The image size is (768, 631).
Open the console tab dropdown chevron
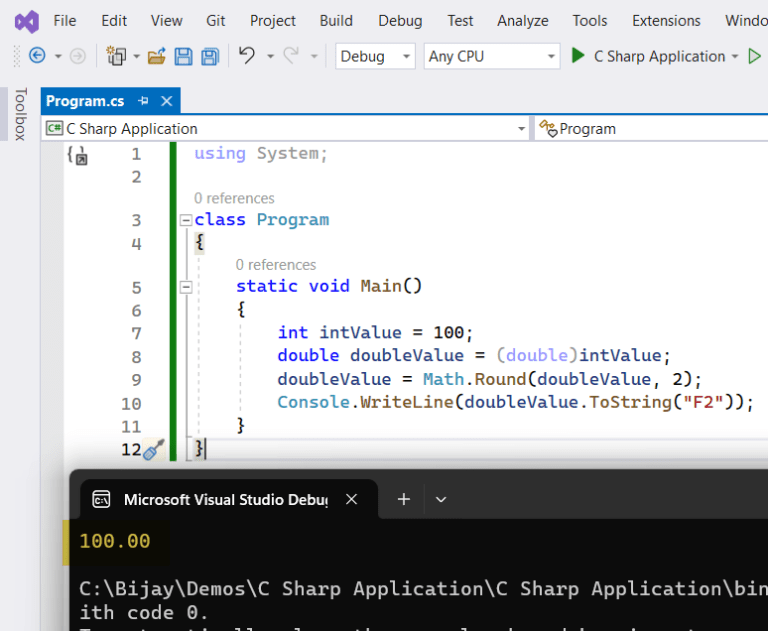(441, 499)
